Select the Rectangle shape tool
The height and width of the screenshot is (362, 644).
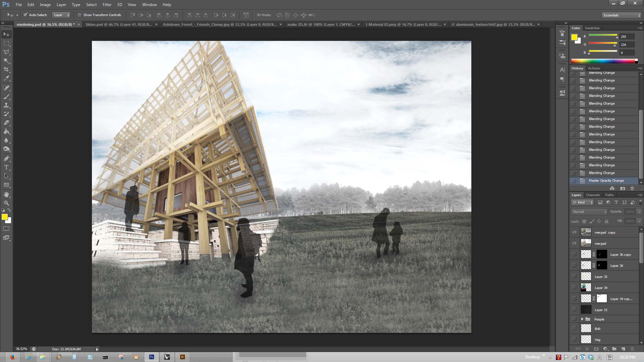point(7,185)
